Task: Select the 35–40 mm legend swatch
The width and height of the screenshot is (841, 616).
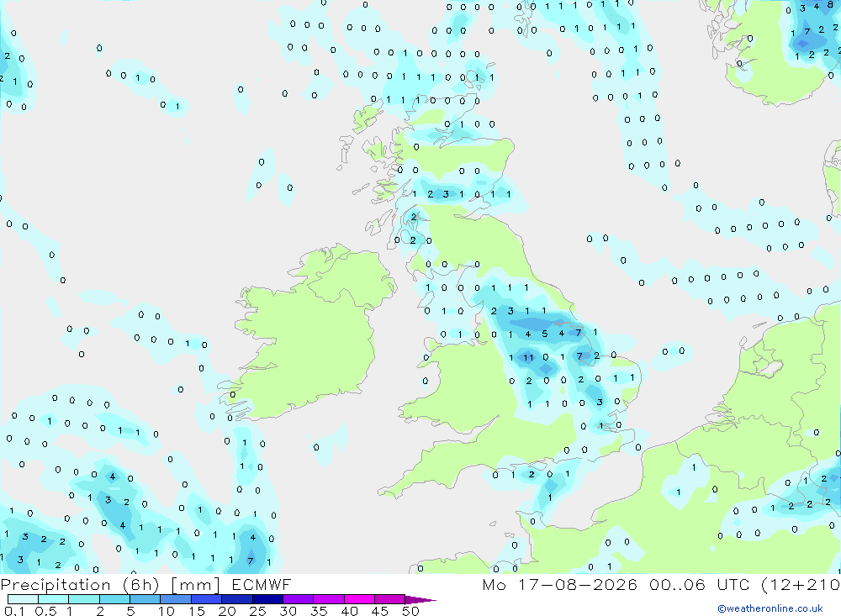Action: (x=329, y=599)
